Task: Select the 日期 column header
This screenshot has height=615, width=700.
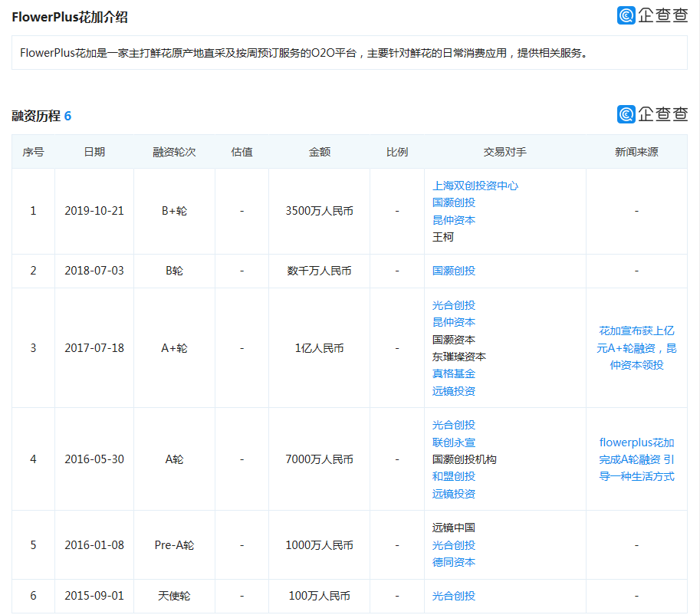Action: click(x=94, y=152)
